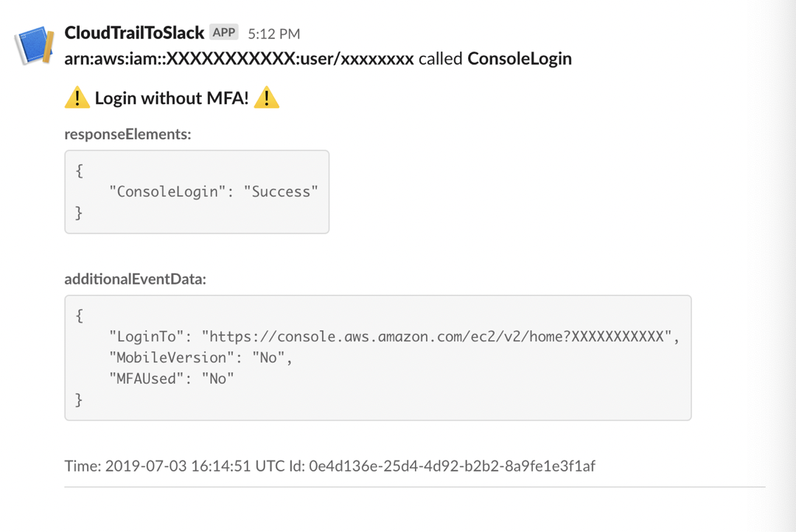
Task: Click the left warning emoji before Login
Action: (x=77, y=98)
